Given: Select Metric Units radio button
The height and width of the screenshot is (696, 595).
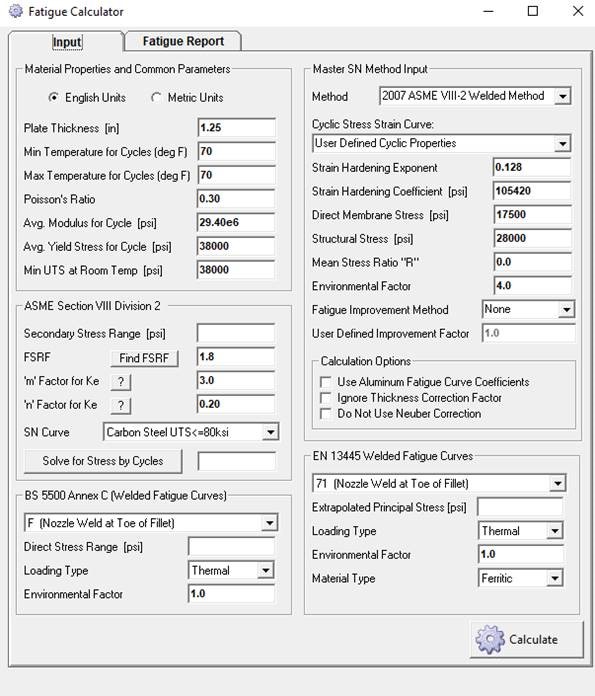Looking at the screenshot, I should [156, 97].
